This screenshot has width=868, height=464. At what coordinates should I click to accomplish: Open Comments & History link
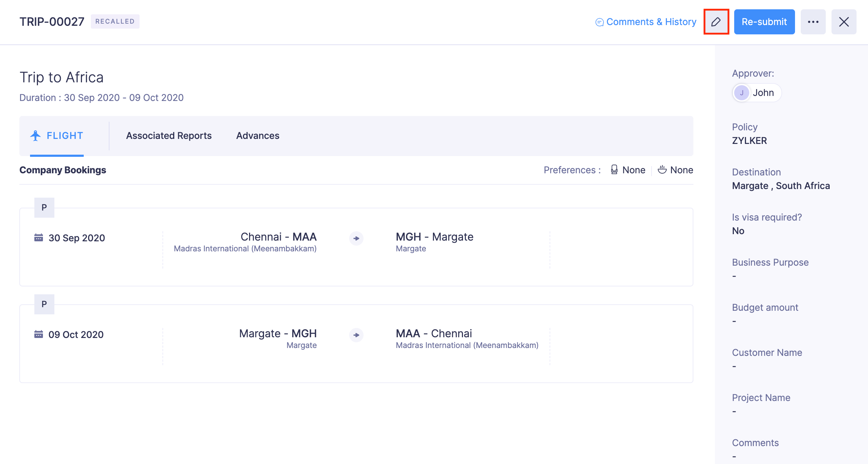(651, 22)
